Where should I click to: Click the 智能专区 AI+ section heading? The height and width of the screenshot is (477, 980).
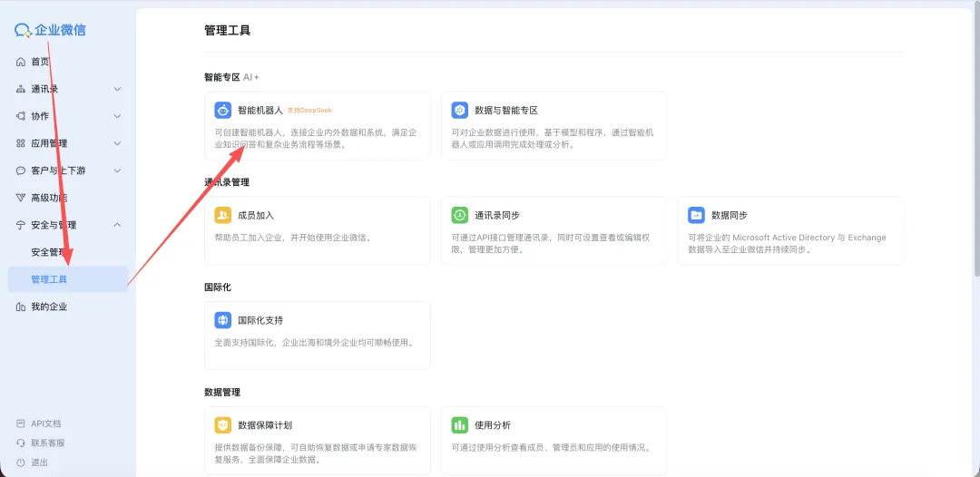[231, 77]
